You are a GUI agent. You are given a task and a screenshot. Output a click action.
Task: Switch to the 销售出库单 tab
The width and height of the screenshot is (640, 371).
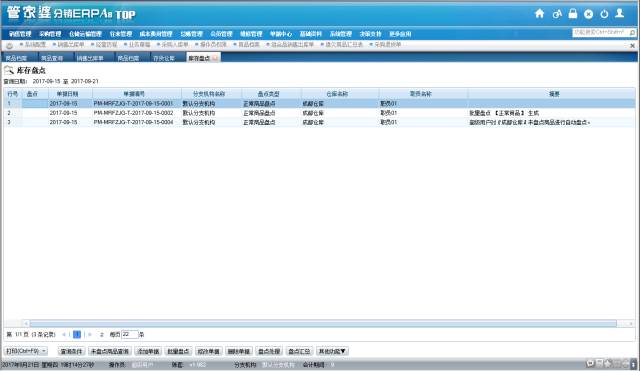[x=90, y=58]
